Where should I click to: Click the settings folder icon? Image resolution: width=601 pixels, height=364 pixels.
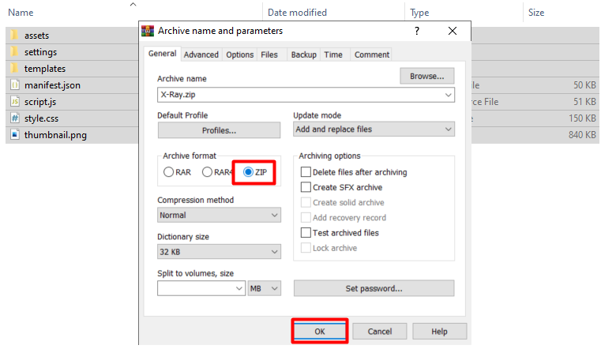click(x=14, y=52)
